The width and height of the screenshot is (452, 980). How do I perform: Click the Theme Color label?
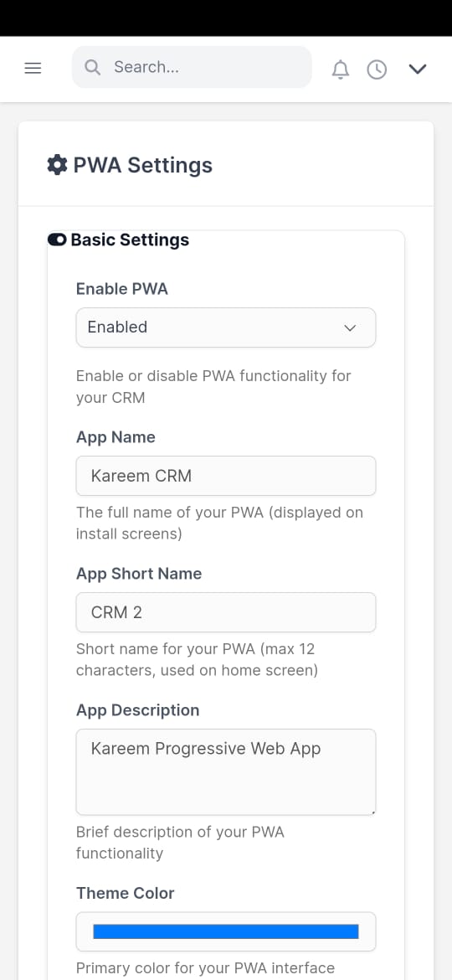(x=126, y=893)
